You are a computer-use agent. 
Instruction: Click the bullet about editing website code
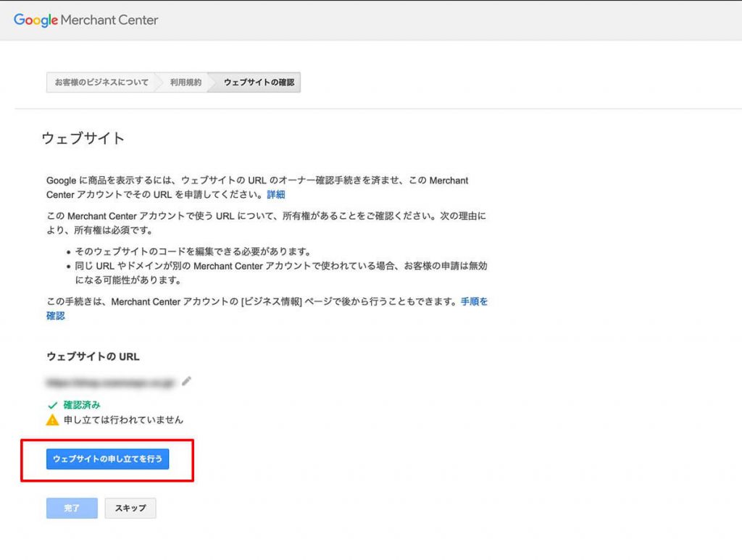(193, 251)
